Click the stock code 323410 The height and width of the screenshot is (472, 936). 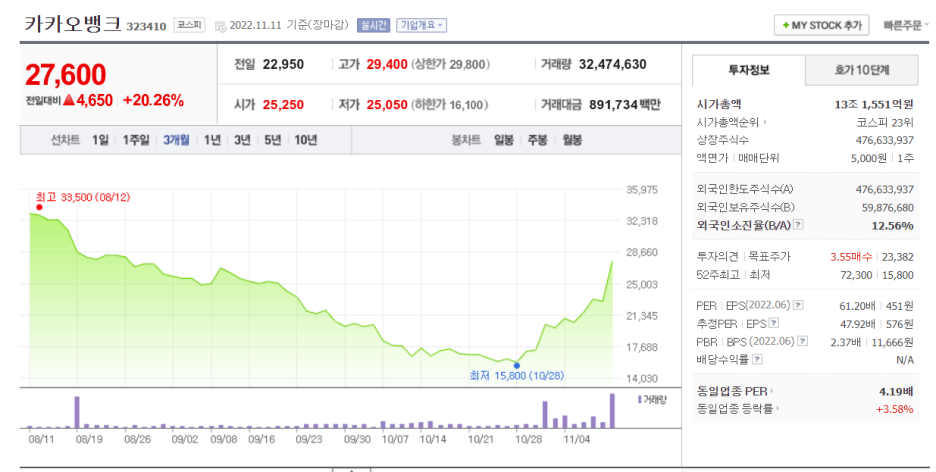coord(146,27)
